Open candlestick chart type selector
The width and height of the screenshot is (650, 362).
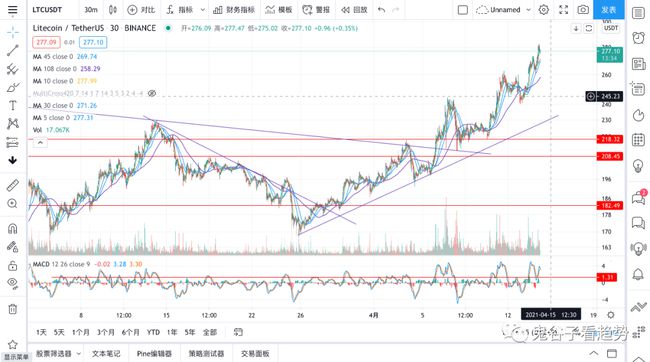coord(112,10)
